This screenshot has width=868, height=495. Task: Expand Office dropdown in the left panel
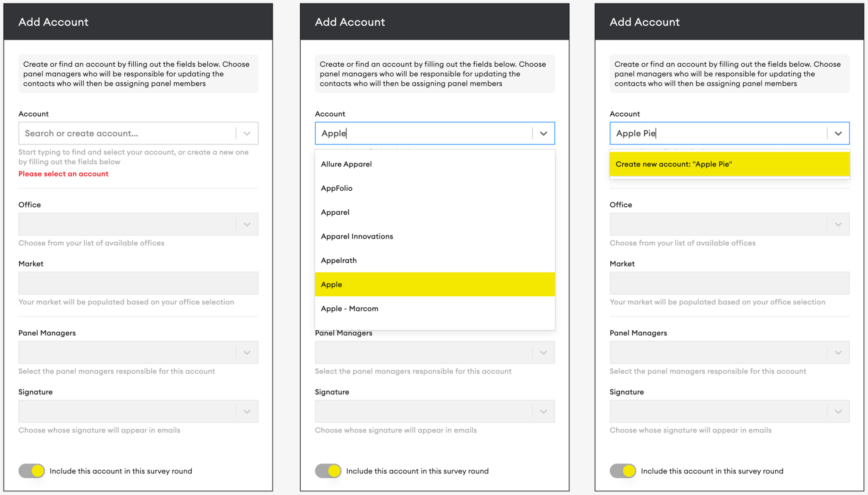[x=247, y=224]
